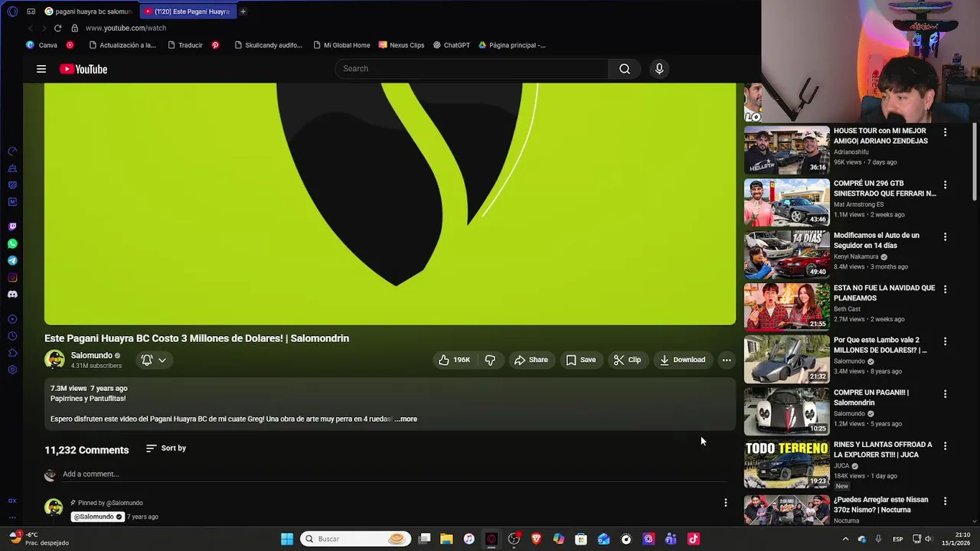Open options menu for RINES Y LLANTAS video
The image size is (980, 551).
tap(945, 446)
